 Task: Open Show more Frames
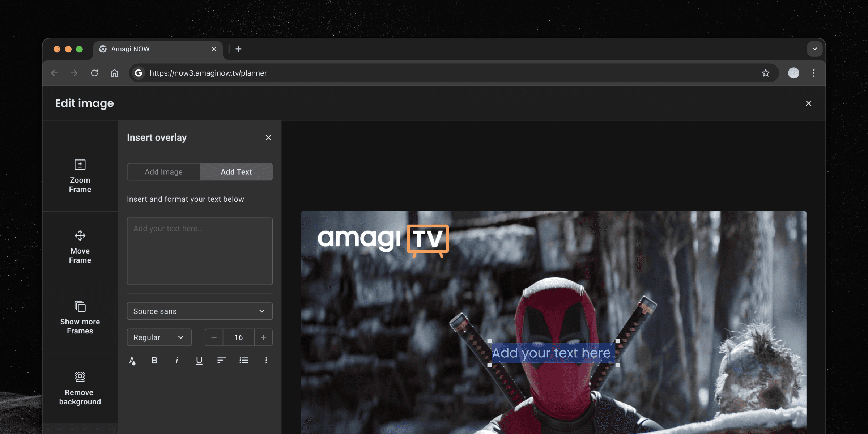[x=80, y=318]
